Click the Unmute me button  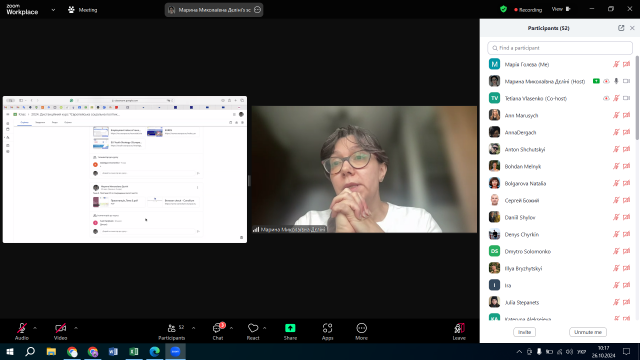[588, 332]
